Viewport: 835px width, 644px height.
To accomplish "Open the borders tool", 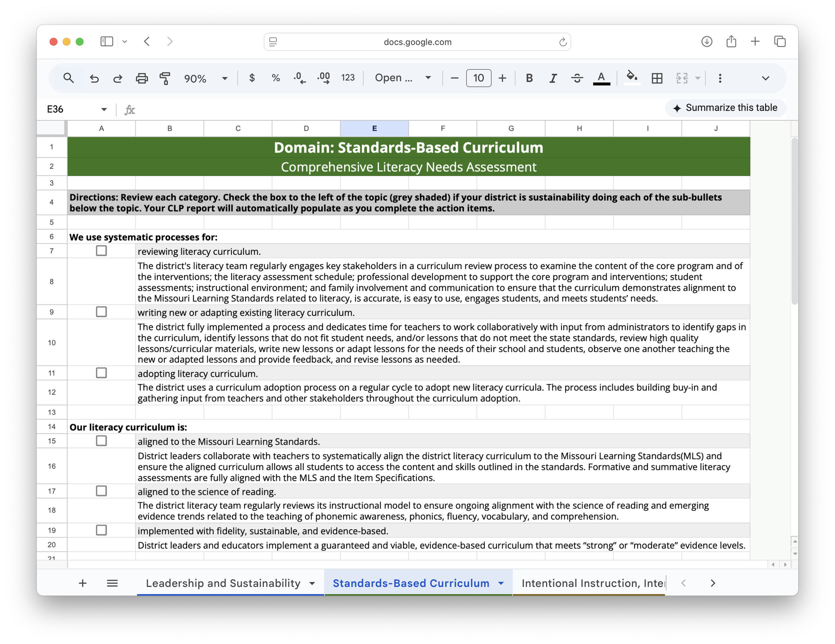I will (x=657, y=78).
